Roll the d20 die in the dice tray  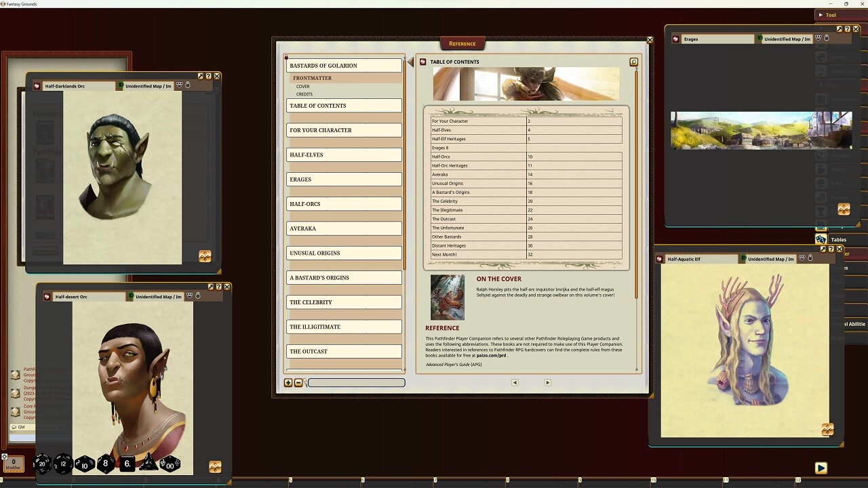pos(42,464)
